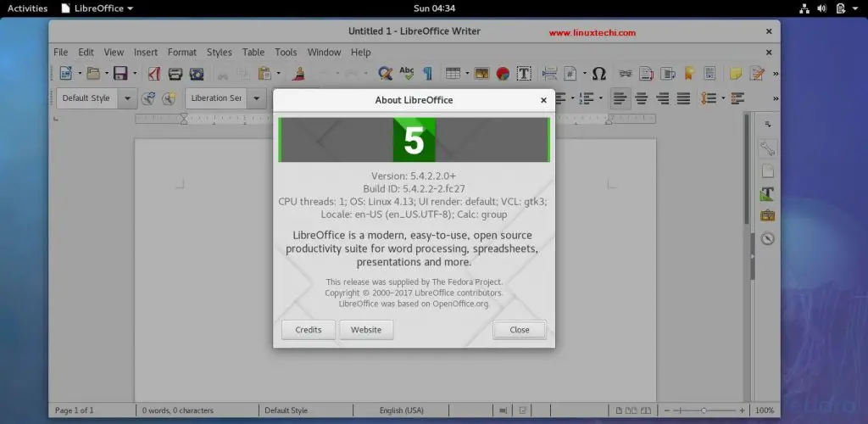Click the Open folder icon
The height and width of the screenshot is (424, 868).
click(93, 73)
